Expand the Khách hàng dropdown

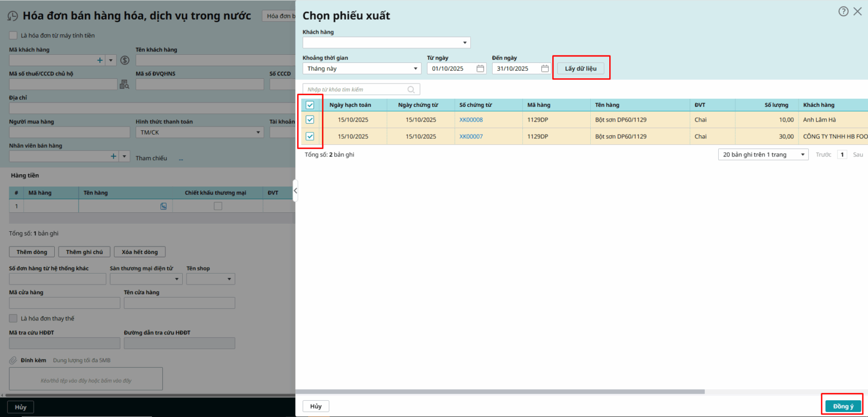point(464,43)
